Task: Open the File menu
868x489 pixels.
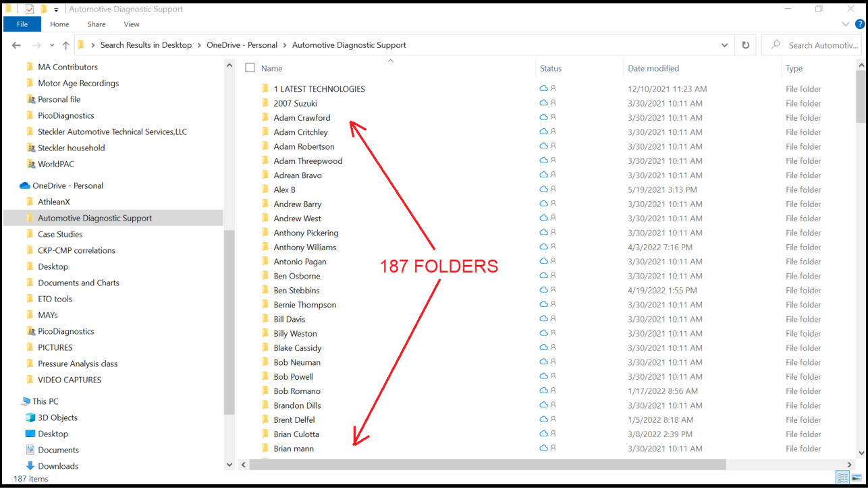Action: pyautogui.click(x=21, y=24)
